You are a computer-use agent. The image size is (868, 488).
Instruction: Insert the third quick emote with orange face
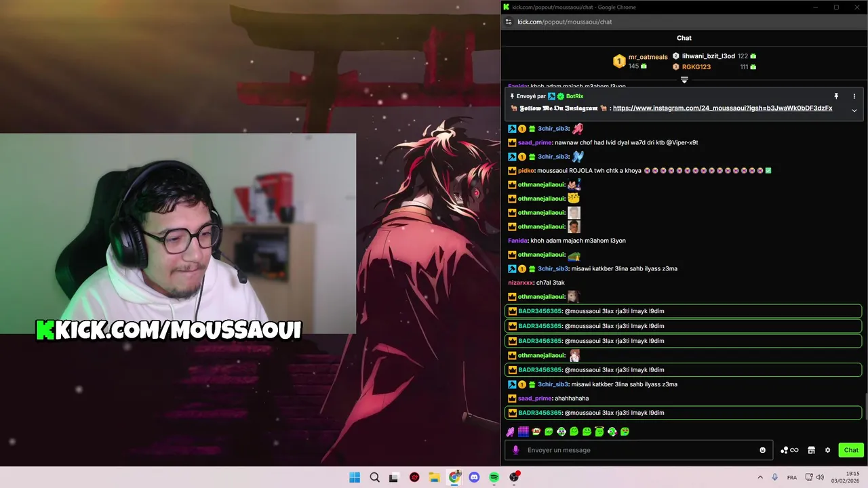[x=536, y=432]
